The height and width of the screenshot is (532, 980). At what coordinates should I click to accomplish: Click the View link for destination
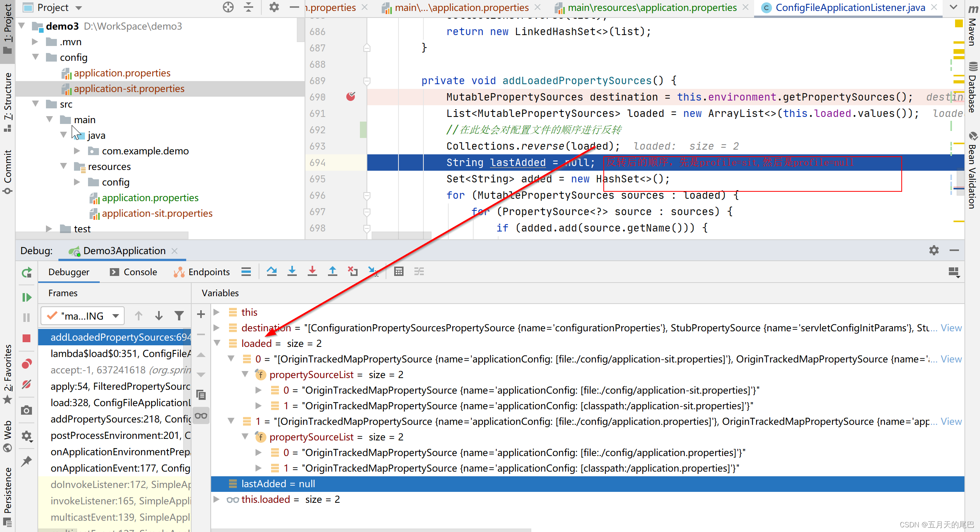[951, 328]
